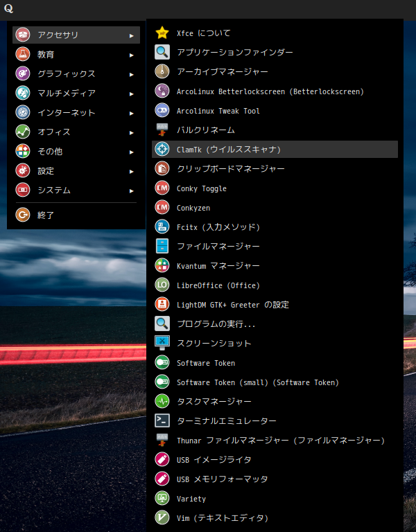Click the Vim (テキストエディタ) label
This screenshot has width=416, height=532.
coord(223,518)
